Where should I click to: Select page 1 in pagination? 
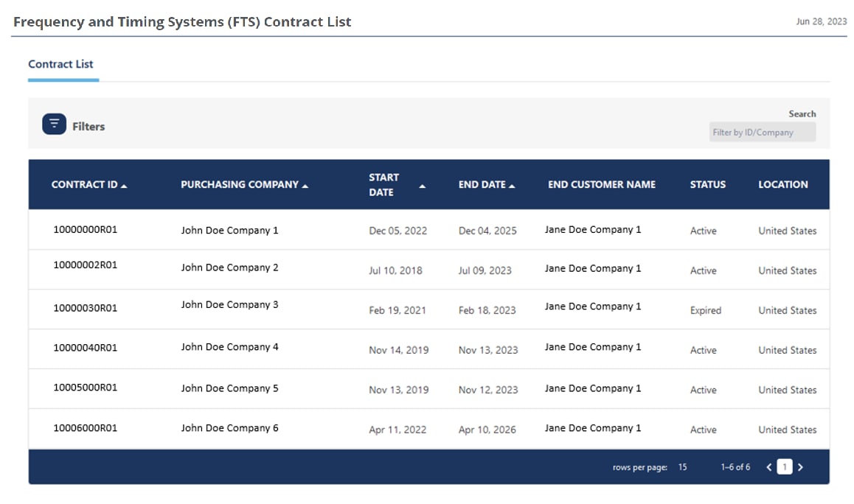pos(785,467)
